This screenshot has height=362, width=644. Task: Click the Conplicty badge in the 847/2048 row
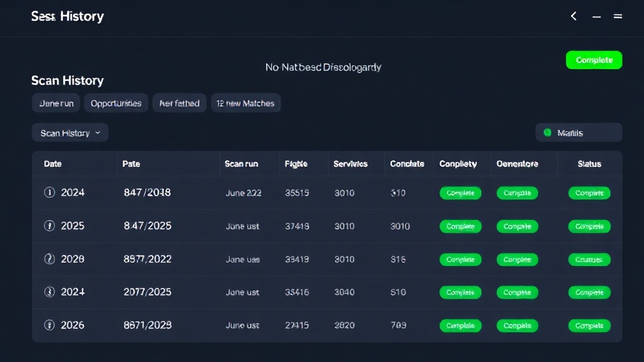[x=460, y=193]
